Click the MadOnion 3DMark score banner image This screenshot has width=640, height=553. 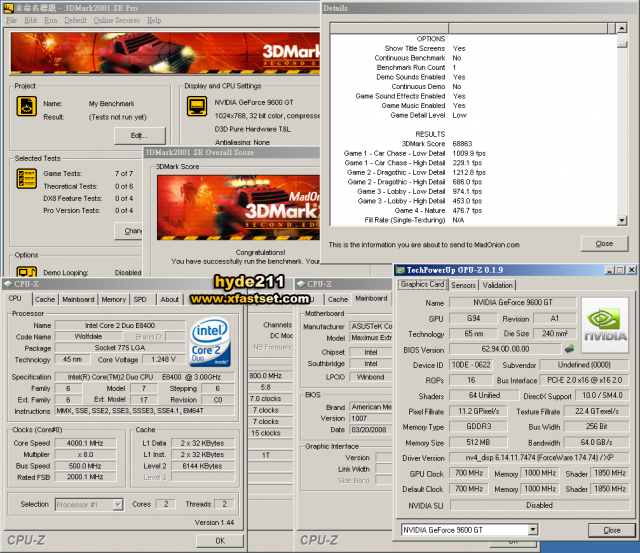click(x=238, y=207)
